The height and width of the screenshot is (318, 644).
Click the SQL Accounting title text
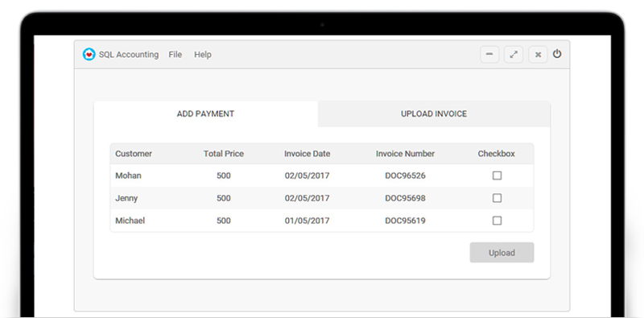point(129,54)
